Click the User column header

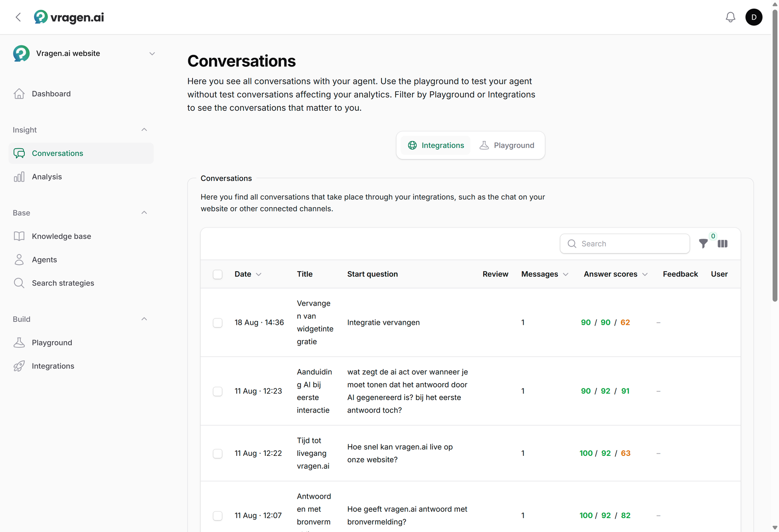pyautogui.click(x=719, y=274)
